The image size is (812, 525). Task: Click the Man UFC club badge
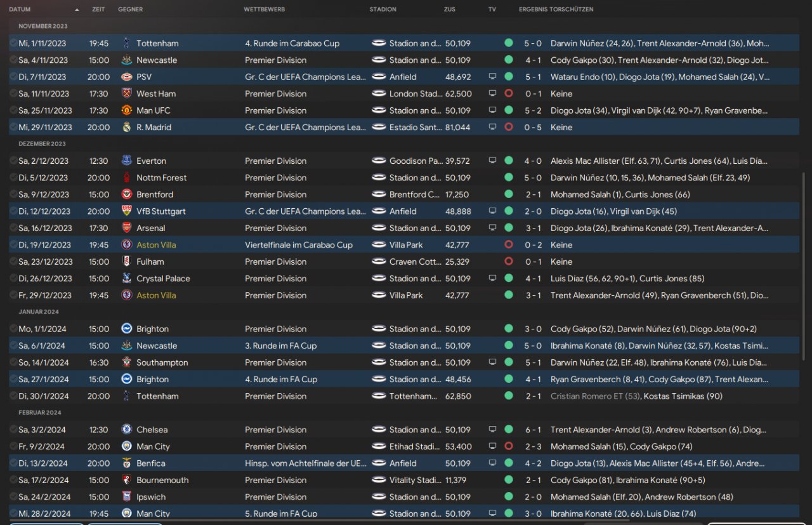point(126,110)
